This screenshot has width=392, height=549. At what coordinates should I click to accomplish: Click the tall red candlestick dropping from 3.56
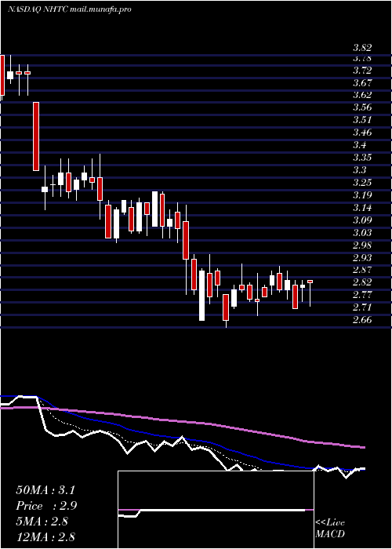point(36,136)
